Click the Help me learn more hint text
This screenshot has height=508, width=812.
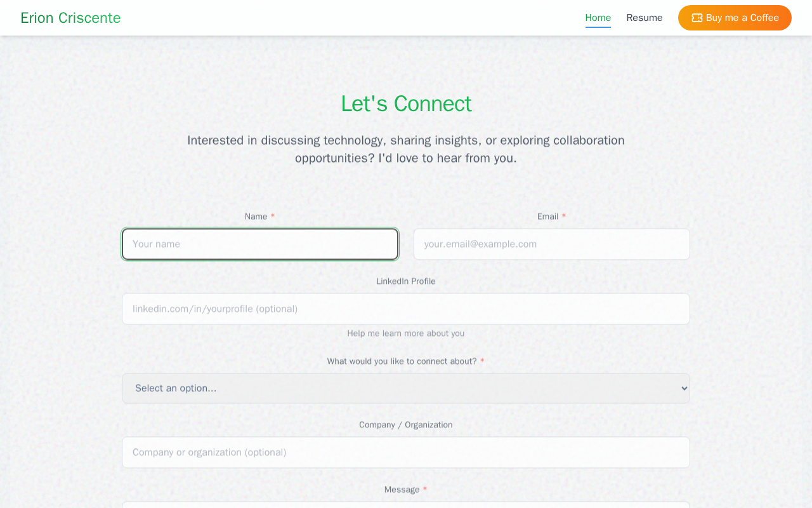(406, 333)
